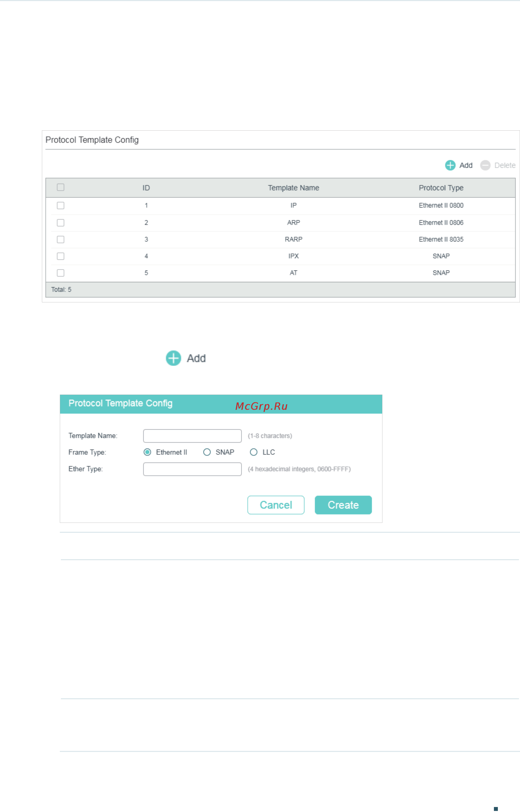Click the greyed Delete minus icon
Screen dimensions: 520x812
[x=485, y=165]
